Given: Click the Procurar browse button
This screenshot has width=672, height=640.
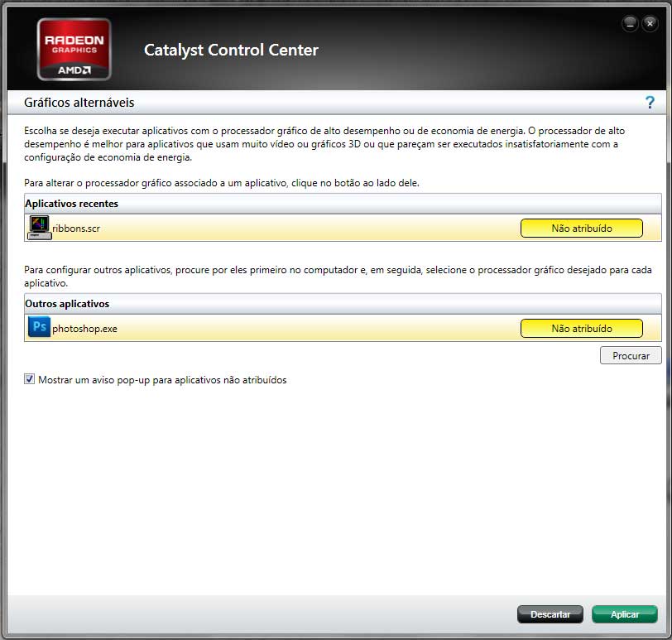Looking at the screenshot, I should pyautogui.click(x=631, y=355).
